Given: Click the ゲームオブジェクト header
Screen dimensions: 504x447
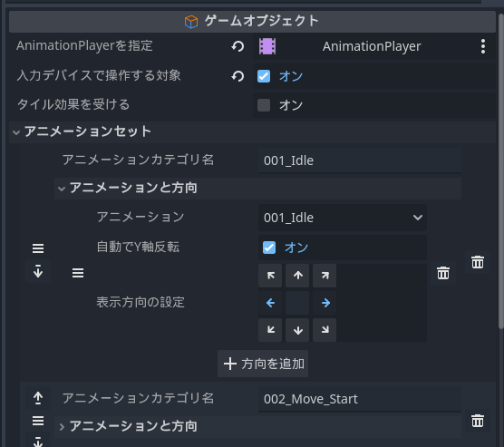Looking at the screenshot, I should (252, 22).
